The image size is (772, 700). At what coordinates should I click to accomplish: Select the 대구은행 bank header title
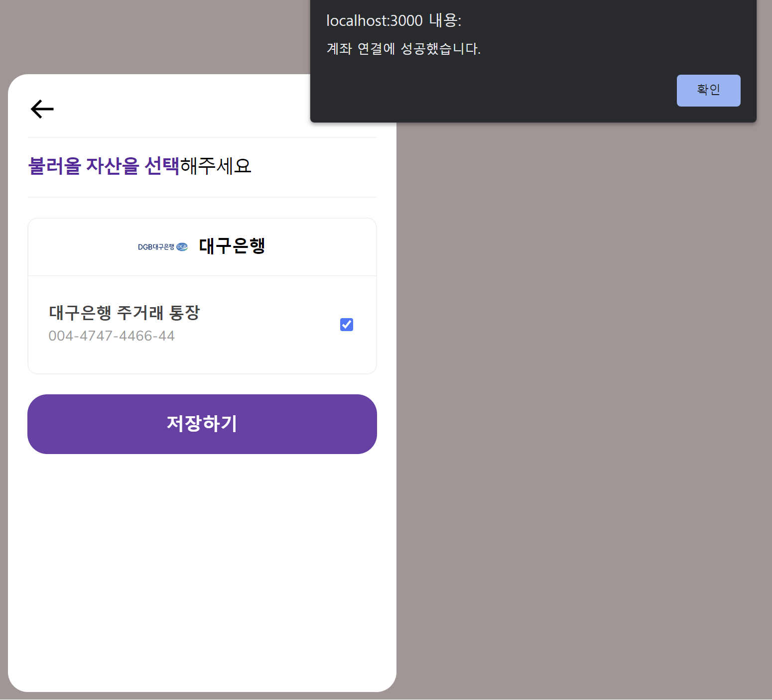click(x=232, y=246)
